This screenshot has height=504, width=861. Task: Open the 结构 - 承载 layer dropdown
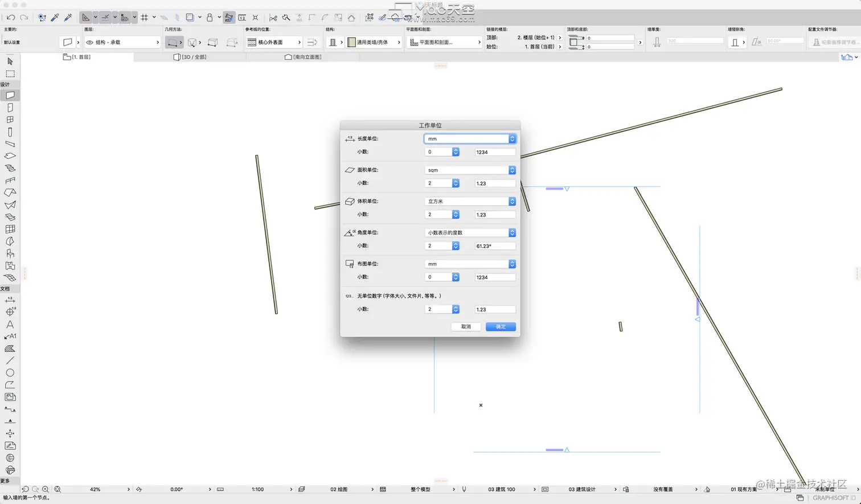pyautogui.click(x=122, y=42)
